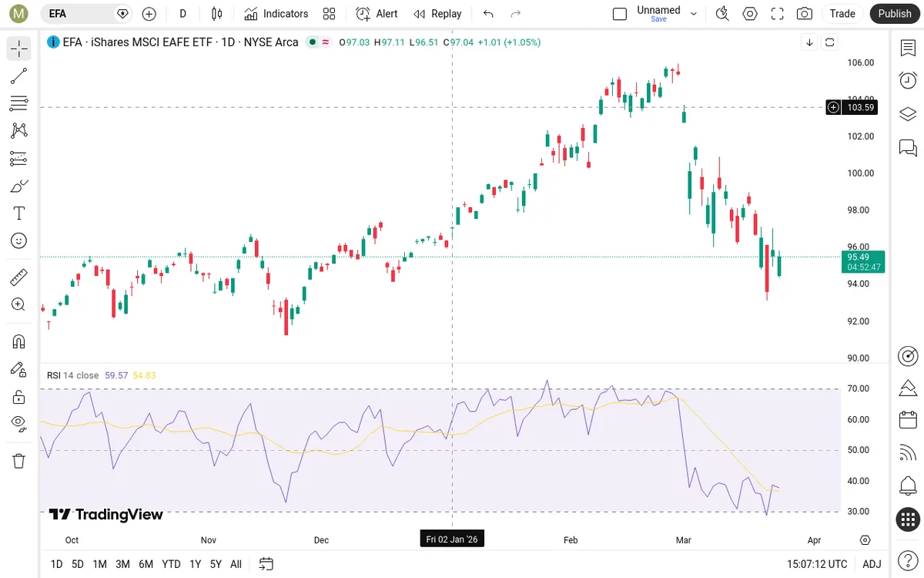This screenshot has height=578, width=924.
Task: Open the pyramid icon panel in sidebar
Action: [908, 388]
